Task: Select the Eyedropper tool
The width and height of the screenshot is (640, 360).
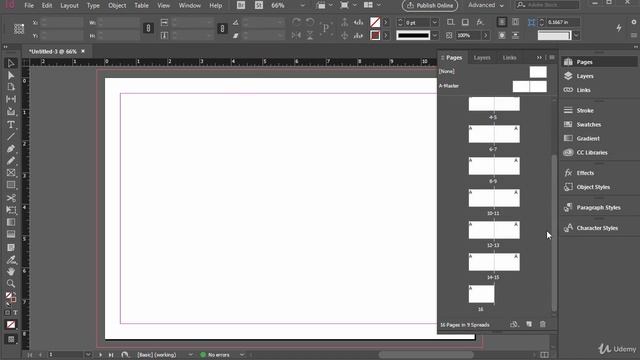Action: [x=11, y=260]
